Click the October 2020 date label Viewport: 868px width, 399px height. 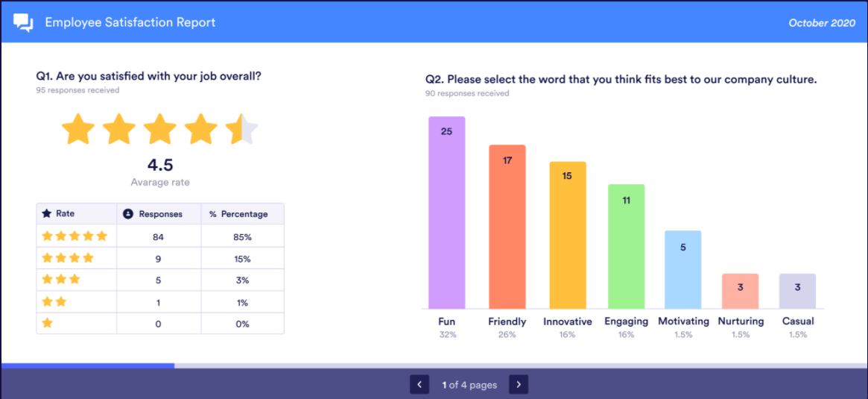point(822,23)
